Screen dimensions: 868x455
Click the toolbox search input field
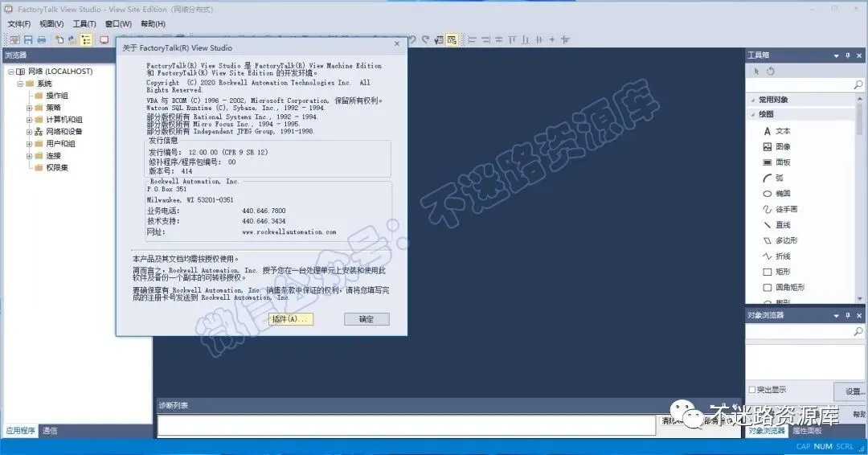point(799,84)
